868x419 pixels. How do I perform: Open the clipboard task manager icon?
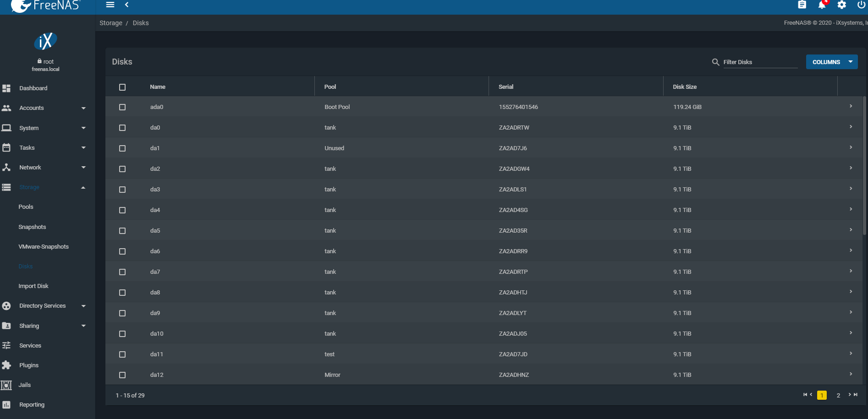pos(802,5)
